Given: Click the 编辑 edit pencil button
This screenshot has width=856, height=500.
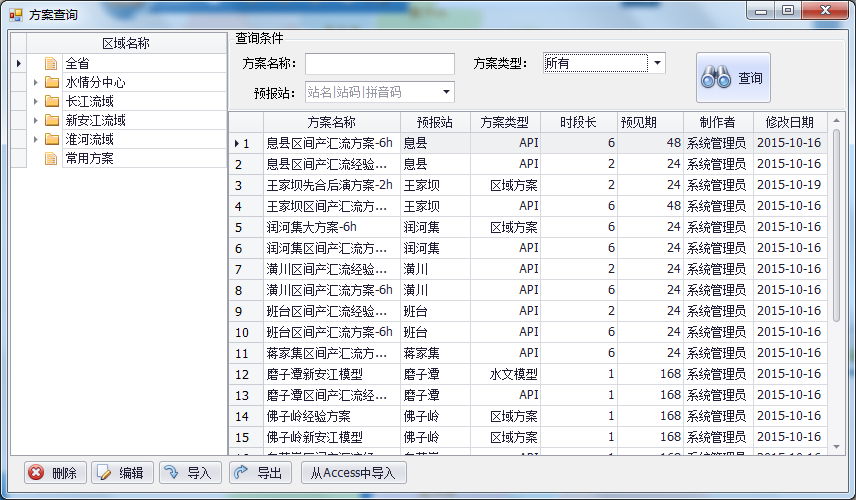Looking at the screenshot, I should (119, 473).
